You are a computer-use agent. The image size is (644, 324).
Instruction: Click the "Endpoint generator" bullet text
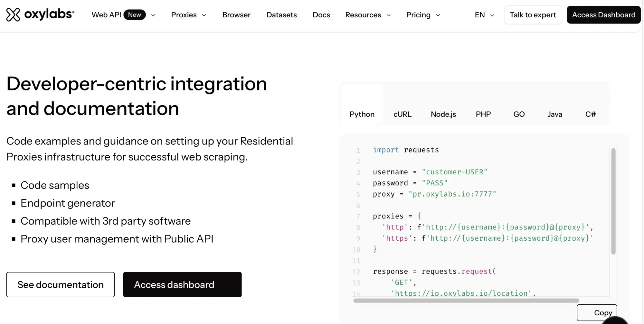(68, 203)
